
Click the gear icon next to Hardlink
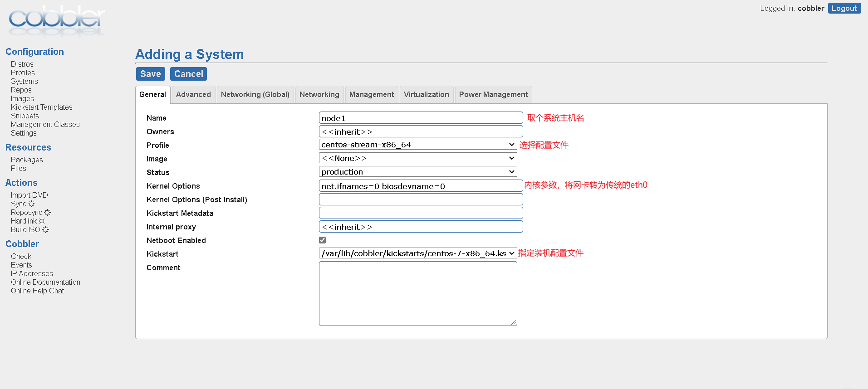[42, 221]
